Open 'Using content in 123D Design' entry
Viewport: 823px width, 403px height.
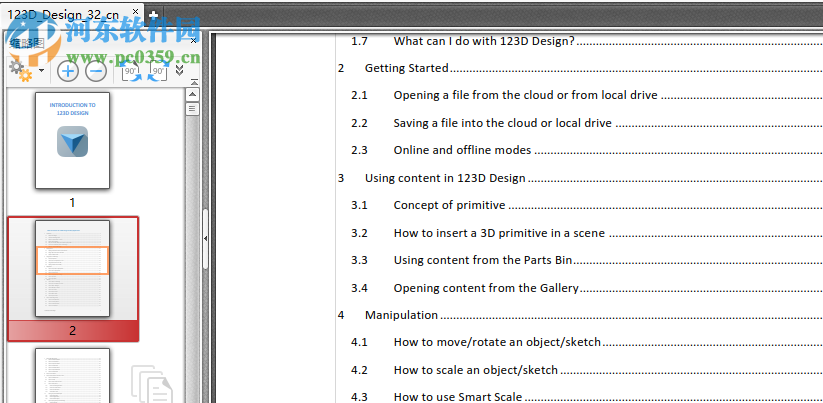point(445,178)
